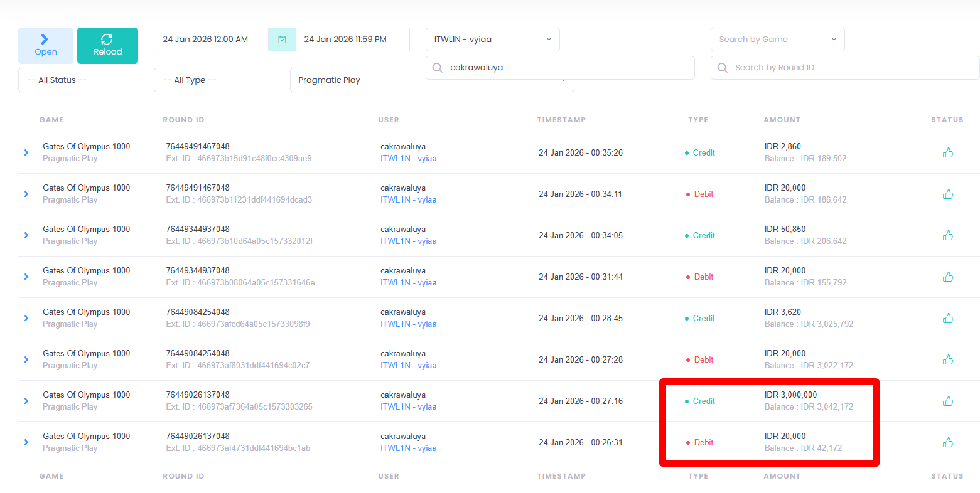Viewport: 980px width, 493px height.
Task: Click the STATUS column header at top
Action: pyautogui.click(x=947, y=120)
